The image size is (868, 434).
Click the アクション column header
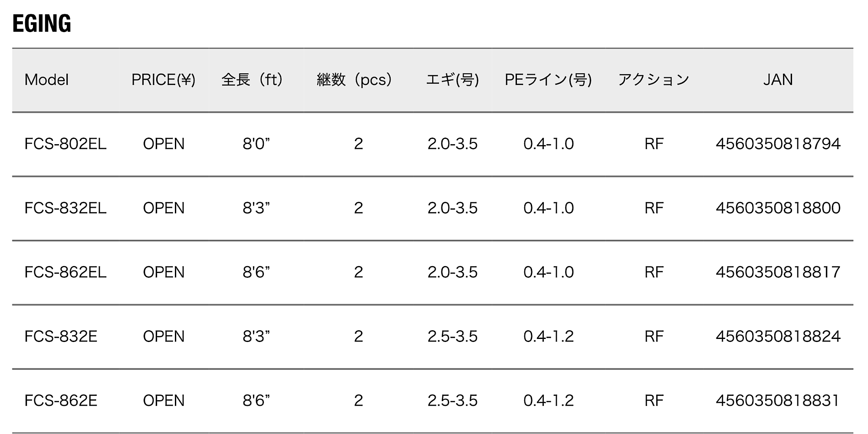(654, 80)
